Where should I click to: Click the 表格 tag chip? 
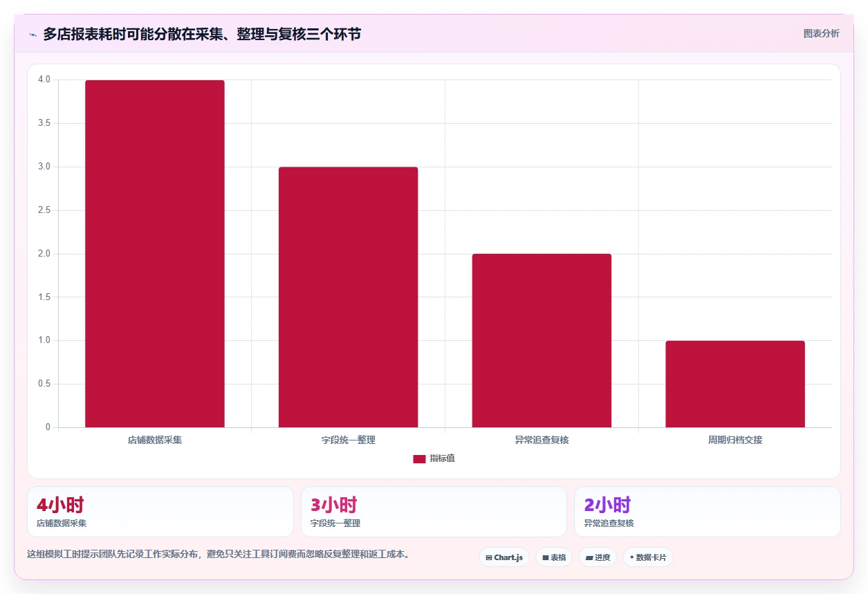click(554, 557)
